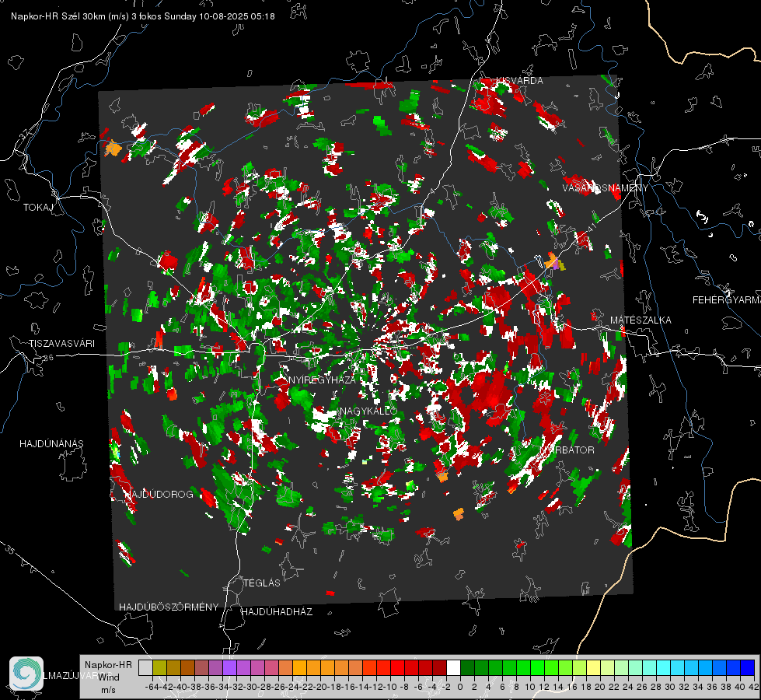
Task: Click road number 35 at lower left
Action: pos(9,549)
